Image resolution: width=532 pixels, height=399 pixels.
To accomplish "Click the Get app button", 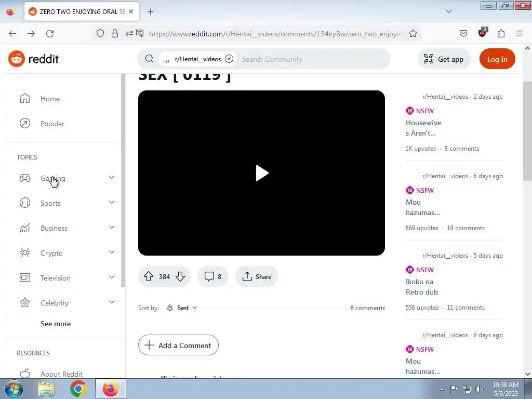I will coord(444,59).
